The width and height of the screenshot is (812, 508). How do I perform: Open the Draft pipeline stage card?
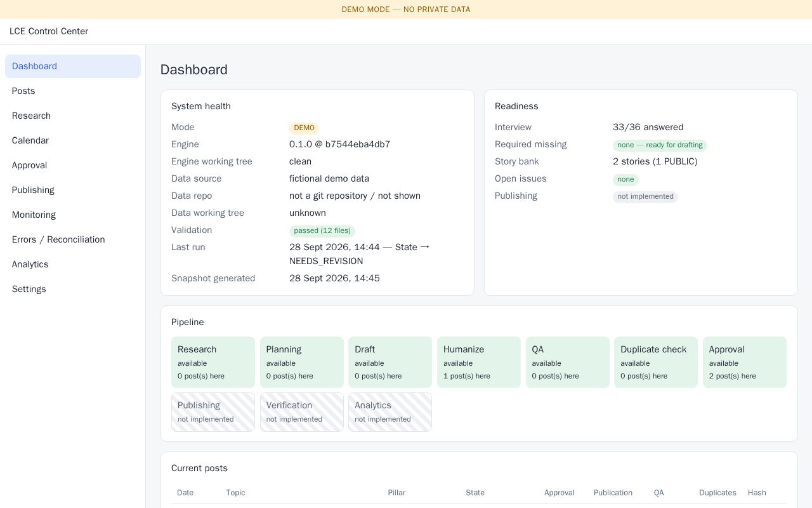pos(390,362)
